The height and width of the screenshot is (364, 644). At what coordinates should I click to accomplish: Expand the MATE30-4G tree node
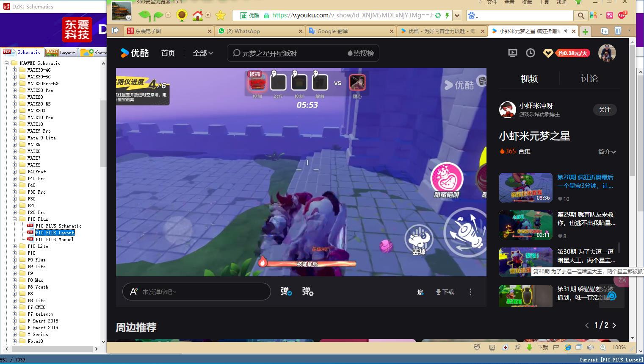[x=15, y=70]
